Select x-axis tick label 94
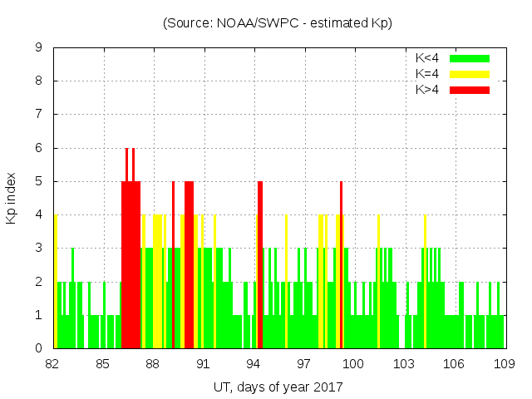Viewport: 532px width, 399px height. pyautogui.click(x=254, y=364)
